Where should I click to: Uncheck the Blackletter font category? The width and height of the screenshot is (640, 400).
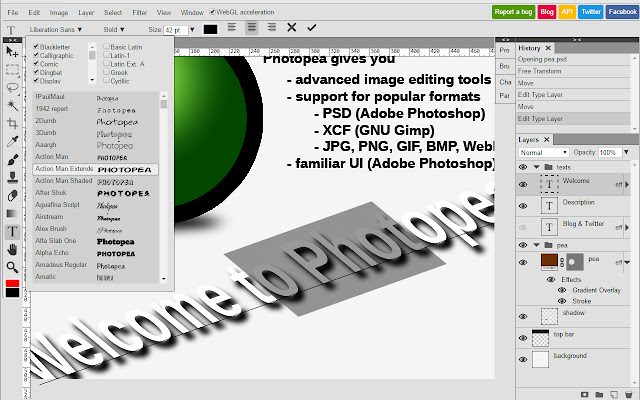(x=36, y=47)
